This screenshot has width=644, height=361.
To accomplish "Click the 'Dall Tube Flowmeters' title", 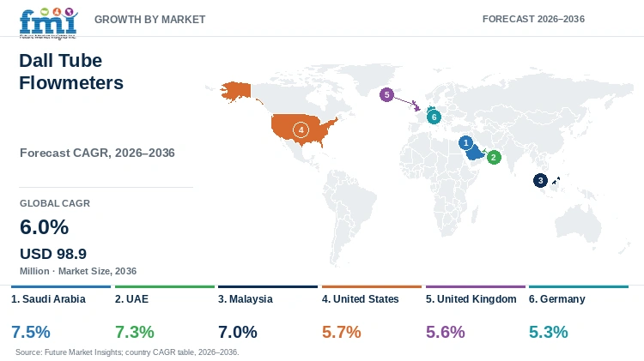I will click(x=71, y=71).
